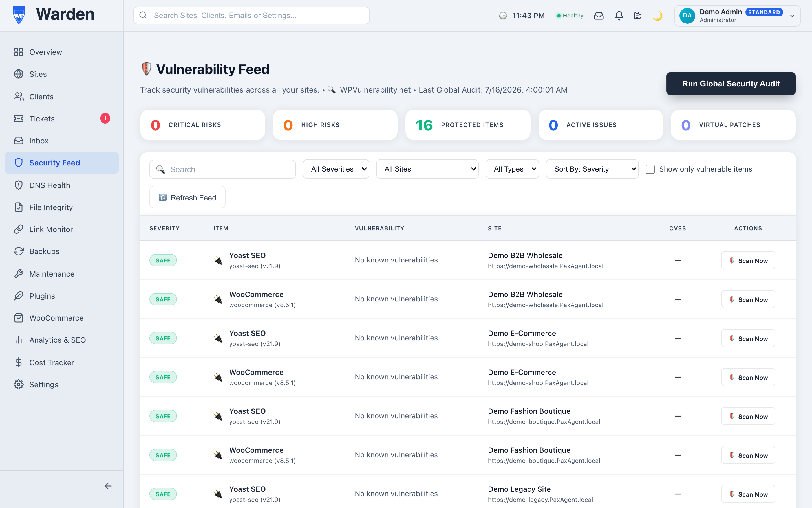Click the Vulnerability Feed shield icon in heading
The image size is (812, 508).
146,69
